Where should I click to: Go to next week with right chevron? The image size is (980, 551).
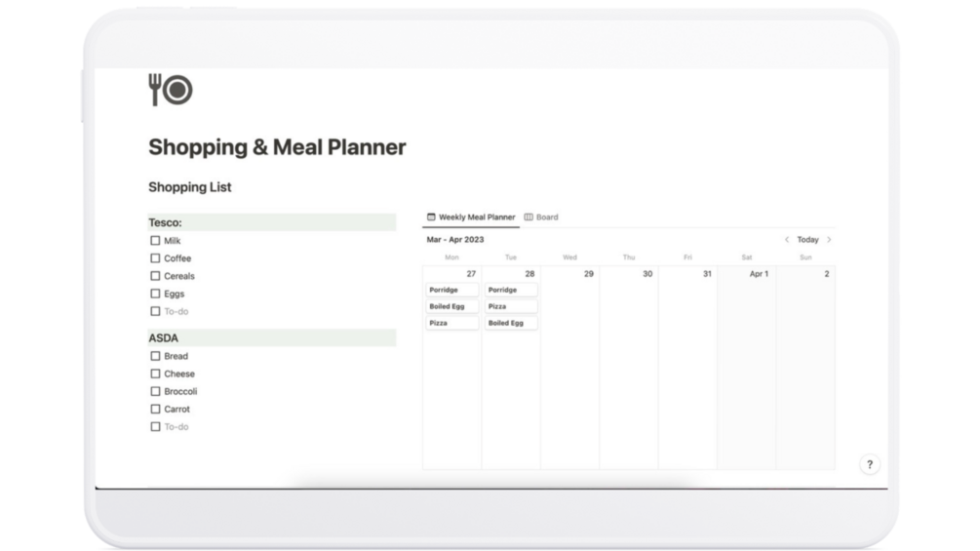[x=829, y=240]
